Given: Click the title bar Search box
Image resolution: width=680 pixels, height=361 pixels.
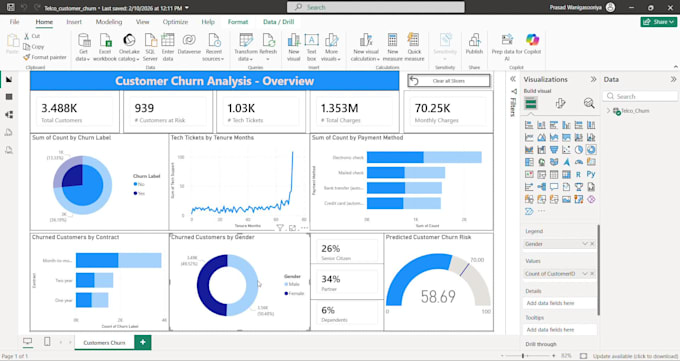Looking at the screenshot, I should point(376,7).
